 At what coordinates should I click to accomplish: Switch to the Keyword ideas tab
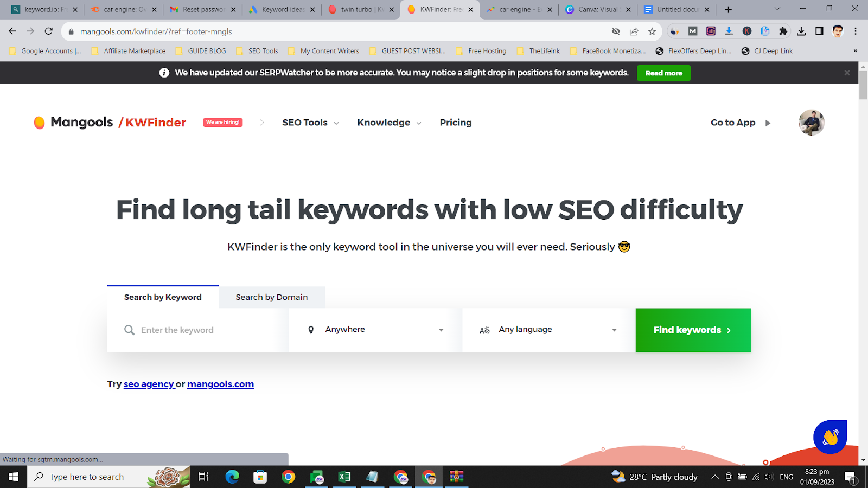pos(282,9)
